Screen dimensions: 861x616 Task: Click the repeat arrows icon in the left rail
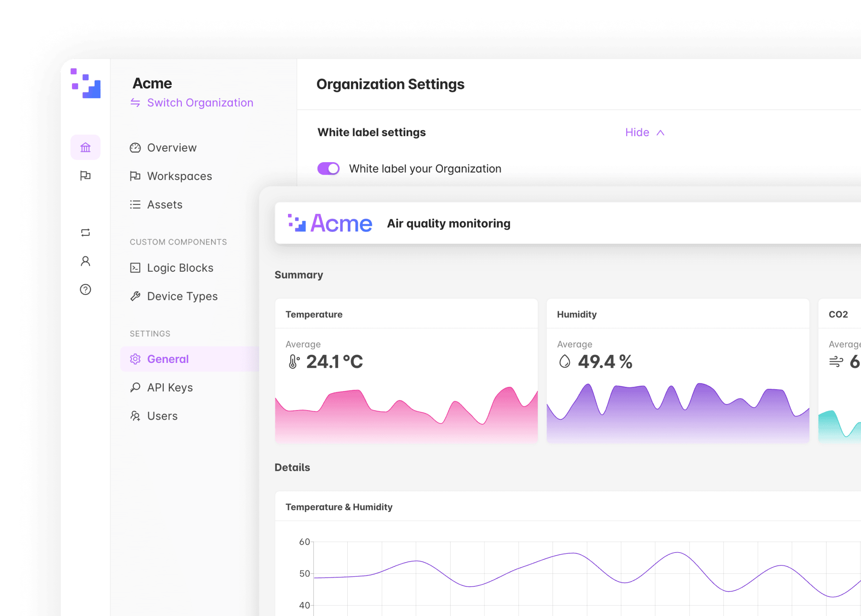pyautogui.click(x=85, y=233)
